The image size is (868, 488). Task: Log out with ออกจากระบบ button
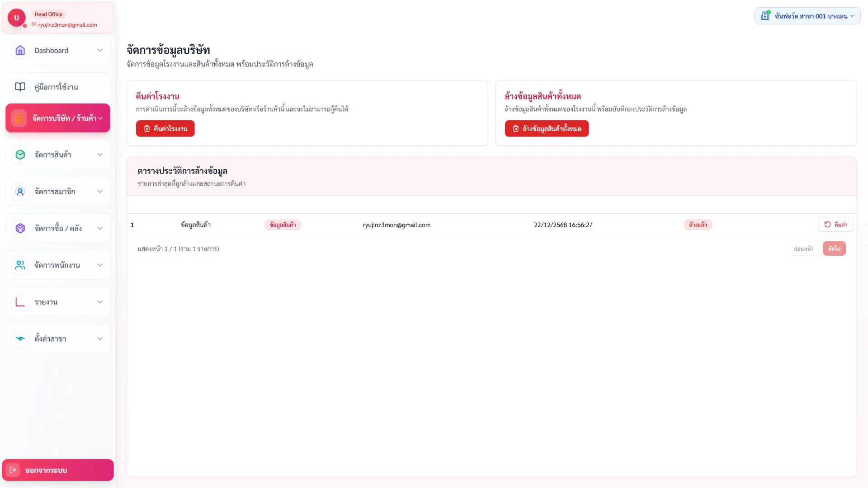click(58, 470)
